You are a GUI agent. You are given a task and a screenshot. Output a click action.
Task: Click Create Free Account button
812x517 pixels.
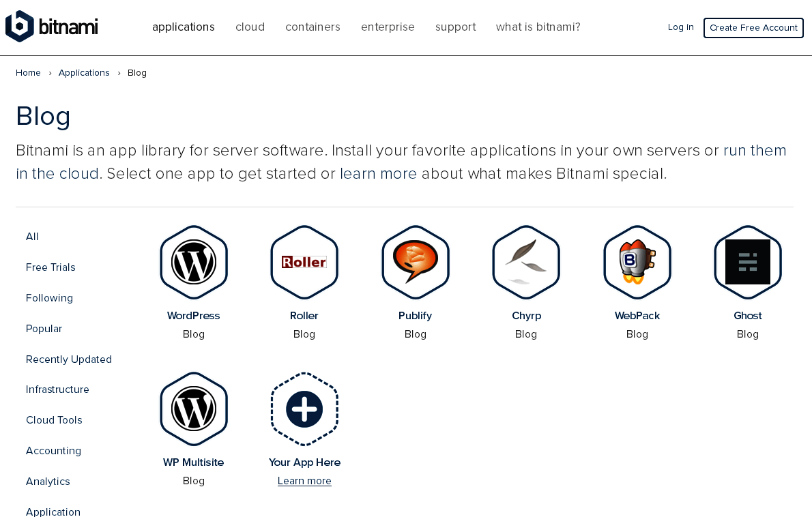753,28
